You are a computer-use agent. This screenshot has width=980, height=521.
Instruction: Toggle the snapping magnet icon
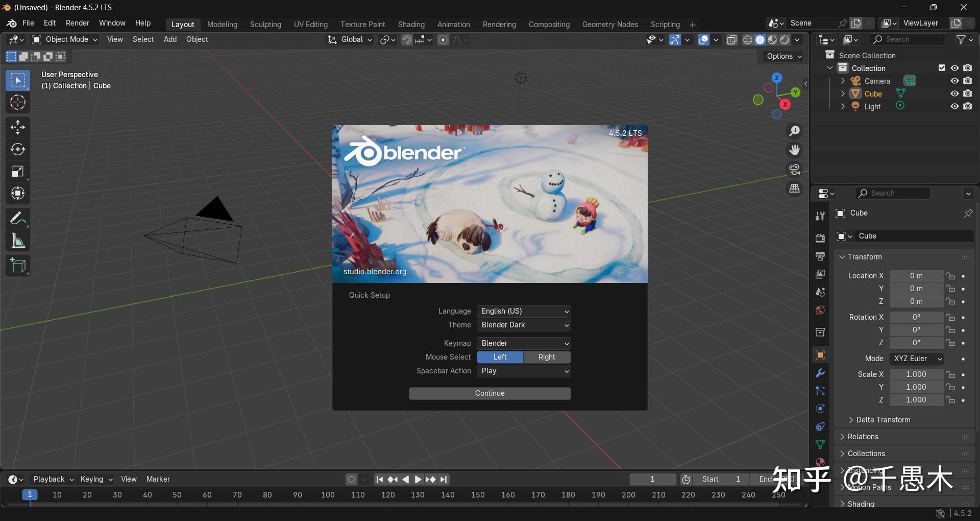(x=407, y=40)
